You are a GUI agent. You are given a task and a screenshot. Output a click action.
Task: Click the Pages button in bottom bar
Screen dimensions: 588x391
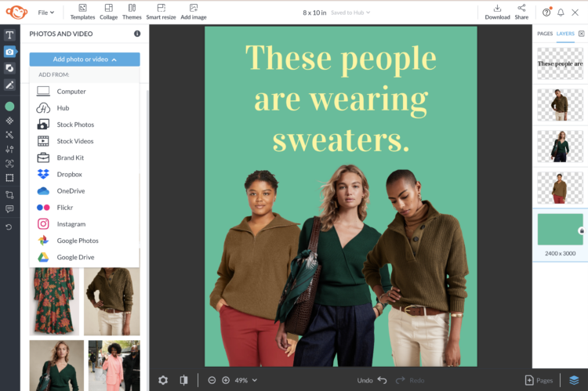click(x=539, y=380)
